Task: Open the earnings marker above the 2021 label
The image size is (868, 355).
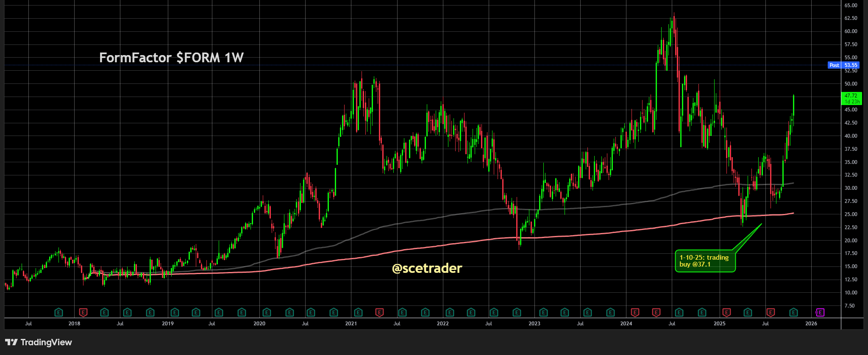Action: click(x=358, y=313)
